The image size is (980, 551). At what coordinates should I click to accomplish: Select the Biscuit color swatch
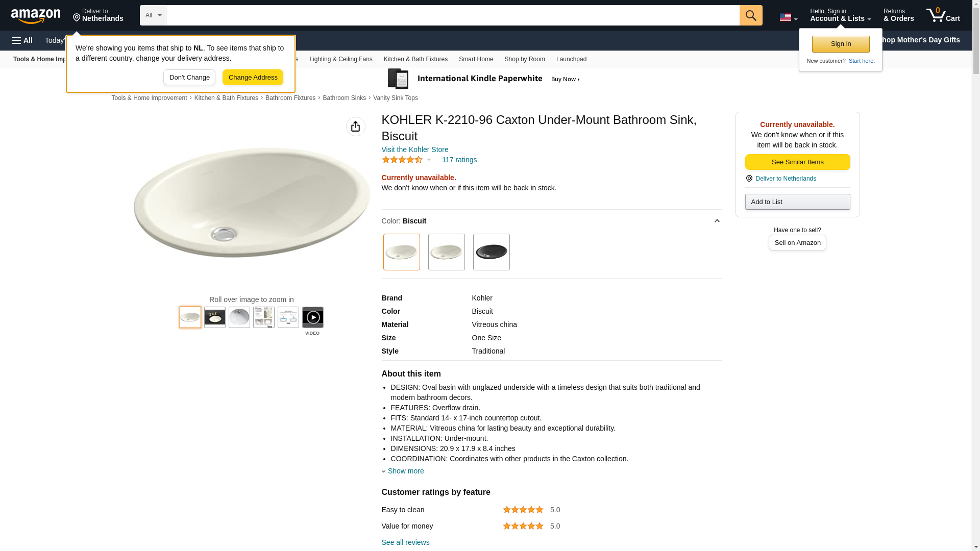click(x=402, y=252)
